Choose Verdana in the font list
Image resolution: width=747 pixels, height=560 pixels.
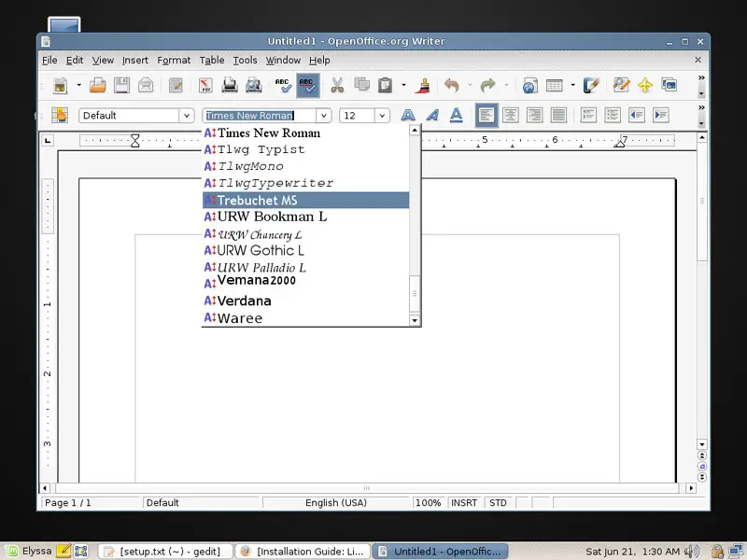[306, 301]
